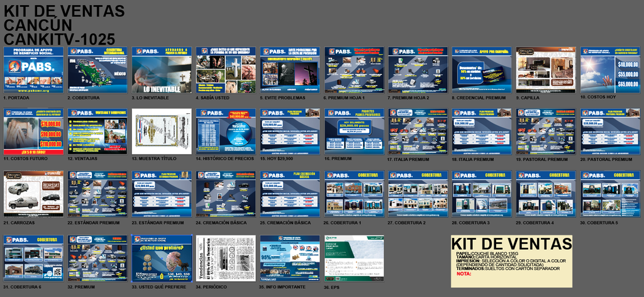Open the 9. CAPILLA slide thumbnail
The width and height of the screenshot is (644, 297).
(x=546, y=70)
